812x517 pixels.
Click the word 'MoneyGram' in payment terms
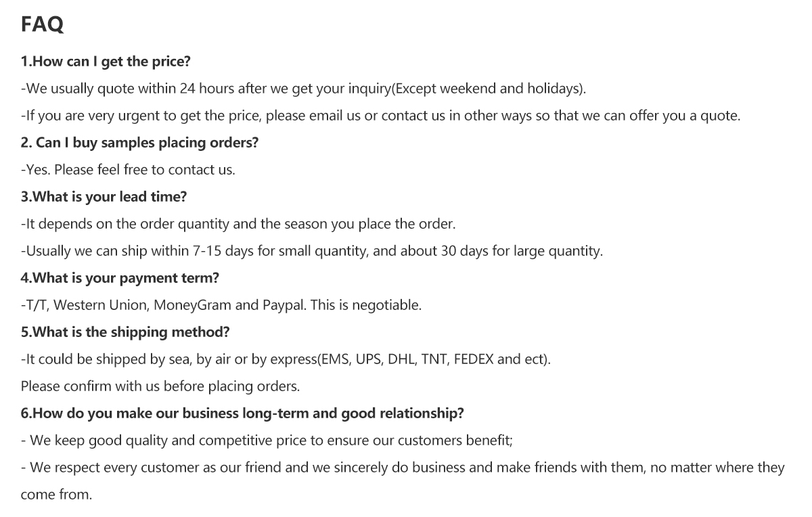[192, 305]
